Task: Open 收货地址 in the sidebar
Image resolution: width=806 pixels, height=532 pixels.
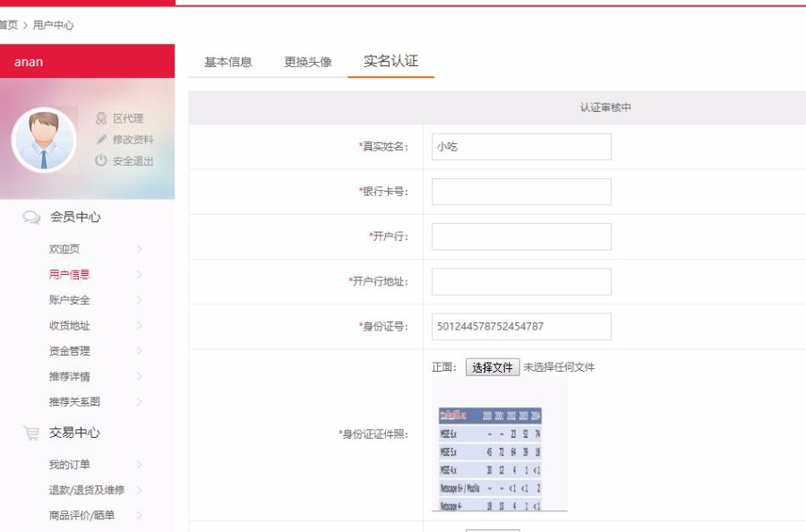Action: click(70, 326)
